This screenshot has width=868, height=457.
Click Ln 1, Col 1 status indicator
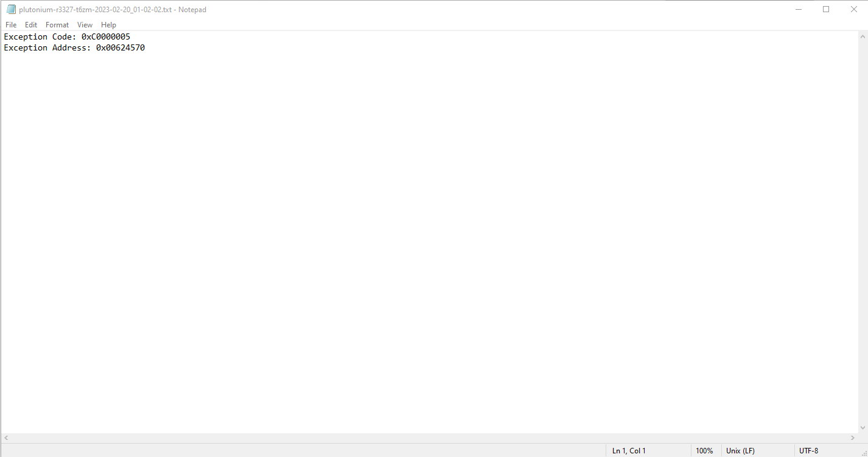(x=629, y=451)
